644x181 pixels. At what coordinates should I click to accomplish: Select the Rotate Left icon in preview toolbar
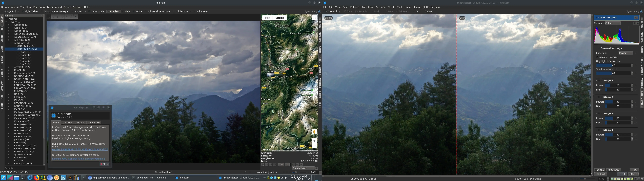(x=58, y=17)
